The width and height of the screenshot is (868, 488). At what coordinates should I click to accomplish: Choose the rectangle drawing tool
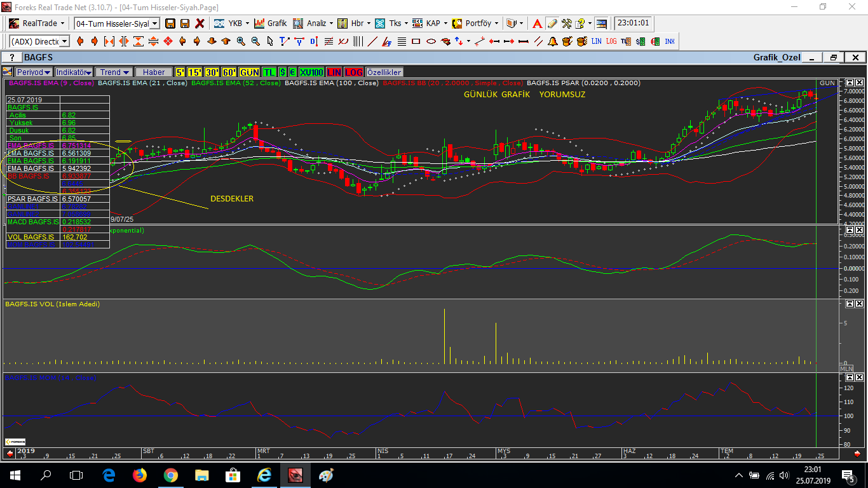[x=416, y=41]
